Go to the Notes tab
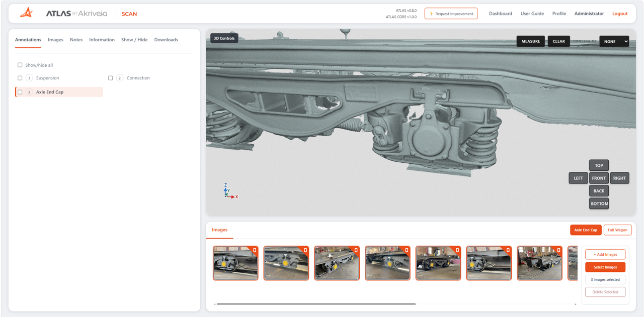The height and width of the screenshot is (317, 644). tap(76, 40)
